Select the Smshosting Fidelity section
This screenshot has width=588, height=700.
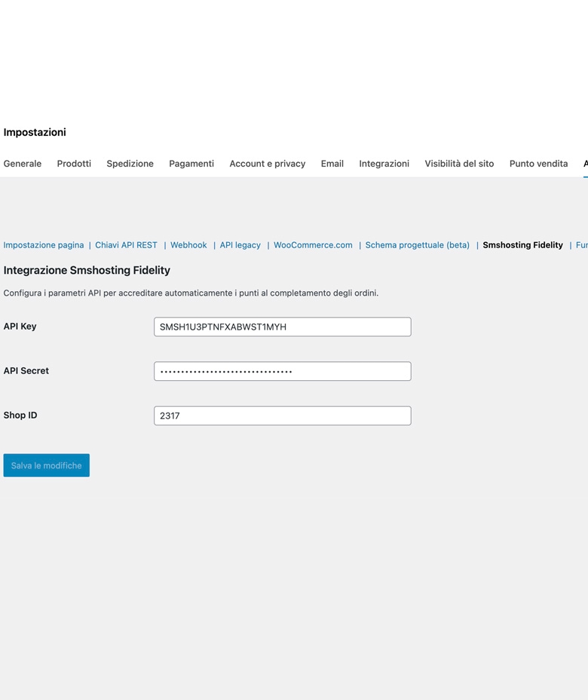[x=523, y=245]
